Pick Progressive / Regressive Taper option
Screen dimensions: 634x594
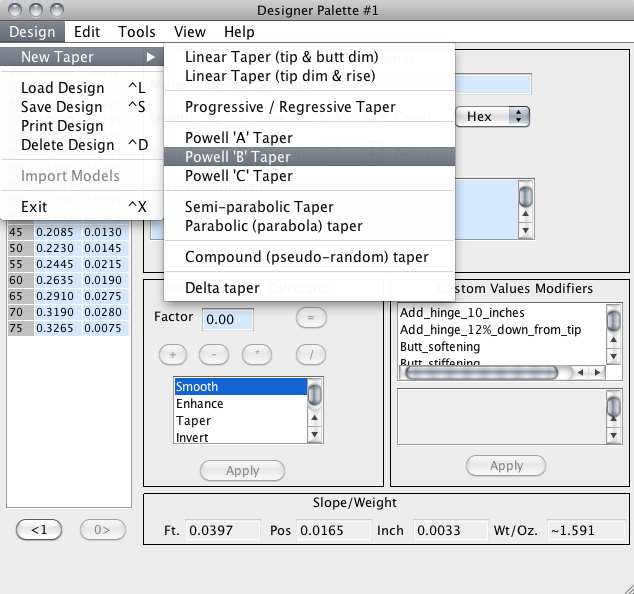(290, 107)
